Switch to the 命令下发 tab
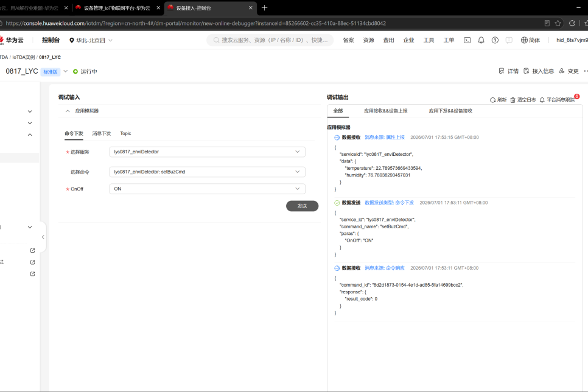The width and height of the screenshot is (588, 392). tap(74, 133)
